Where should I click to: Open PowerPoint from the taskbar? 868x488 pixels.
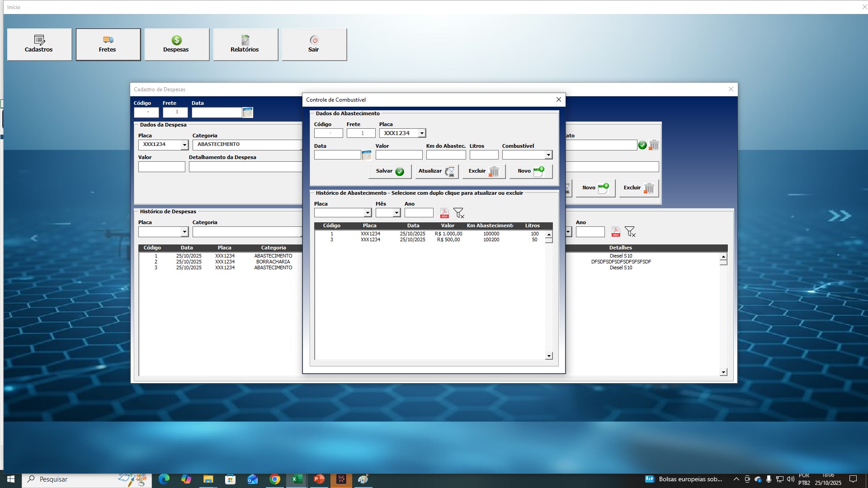point(319,479)
